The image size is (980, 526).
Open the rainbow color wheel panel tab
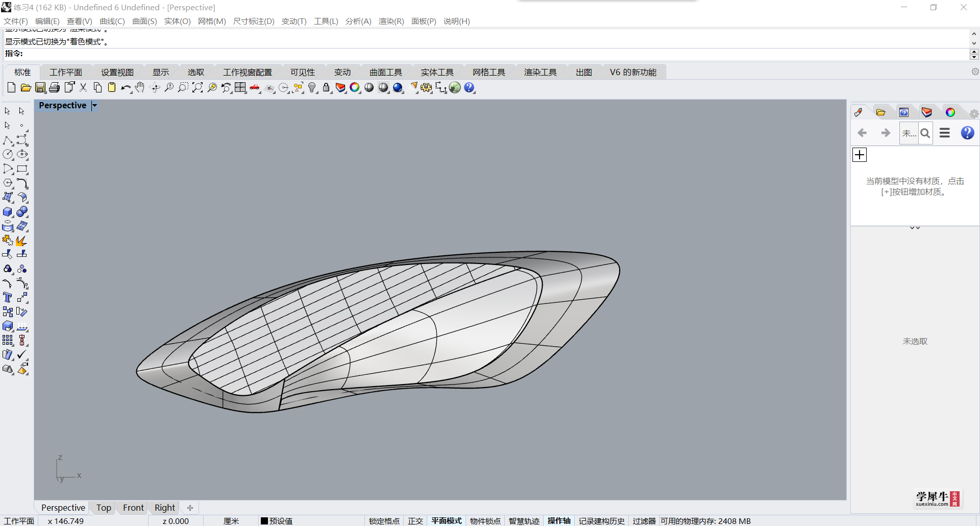pyautogui.click(x=950, y=112)
